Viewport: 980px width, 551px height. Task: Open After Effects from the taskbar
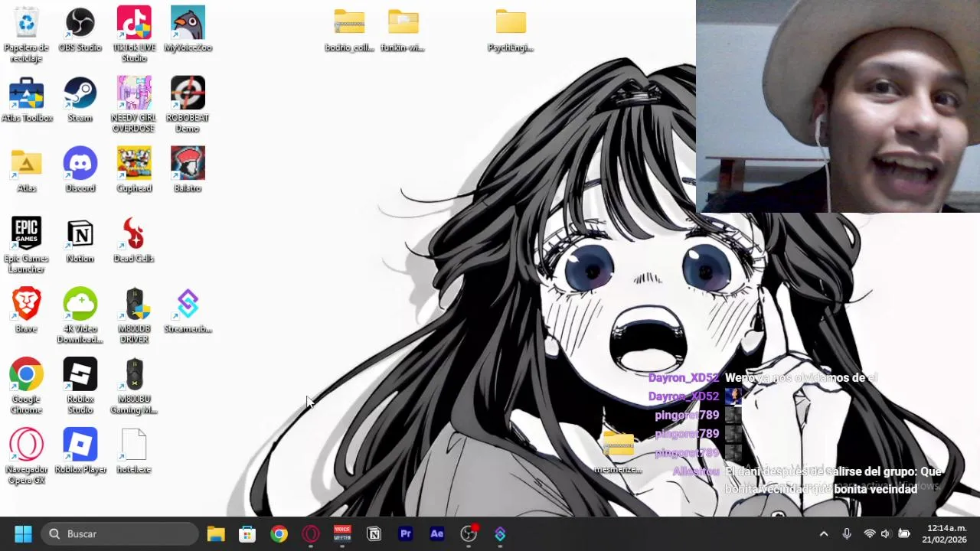coord(437,533)
